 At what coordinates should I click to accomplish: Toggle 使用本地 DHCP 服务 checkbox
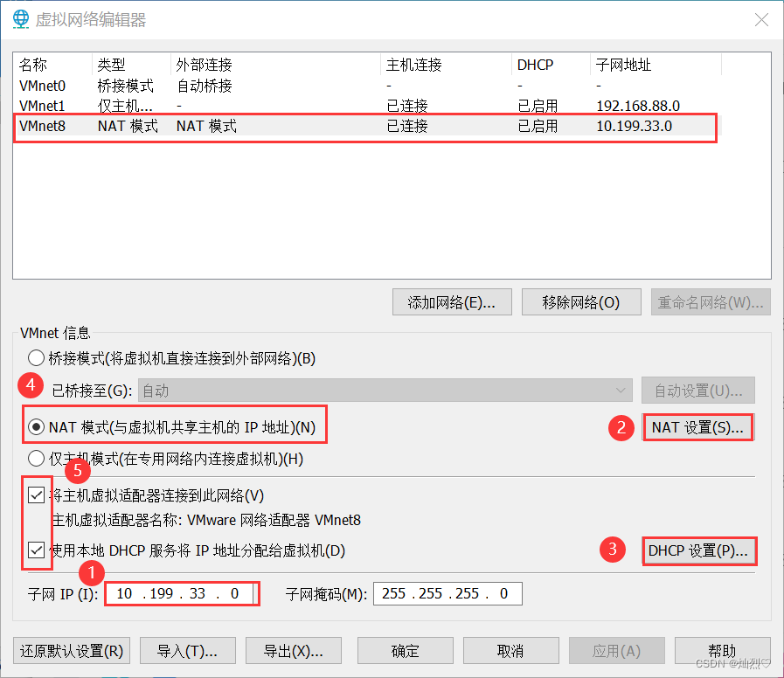(36, 550)
